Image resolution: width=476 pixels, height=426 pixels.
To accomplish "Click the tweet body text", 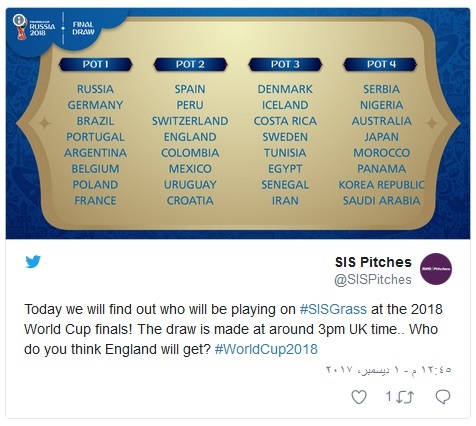I will (x=233, y=329).
